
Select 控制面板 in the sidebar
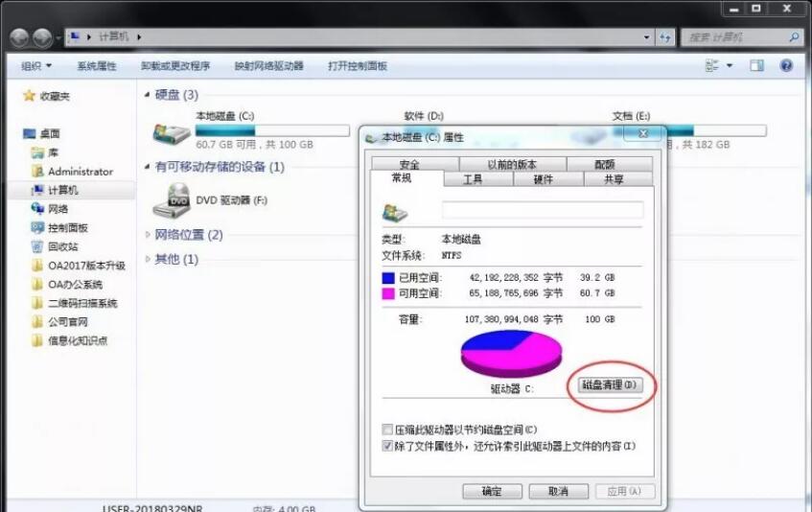pos(67,228)
